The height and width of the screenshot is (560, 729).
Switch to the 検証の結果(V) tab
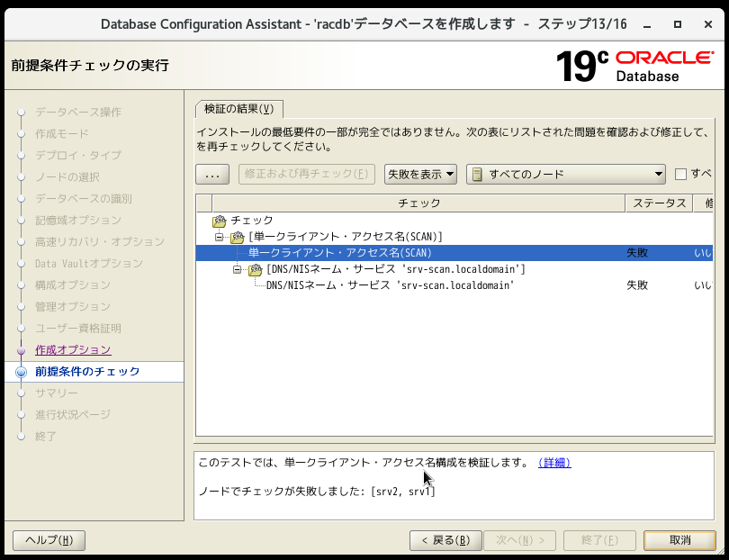(x=239, y=109)
